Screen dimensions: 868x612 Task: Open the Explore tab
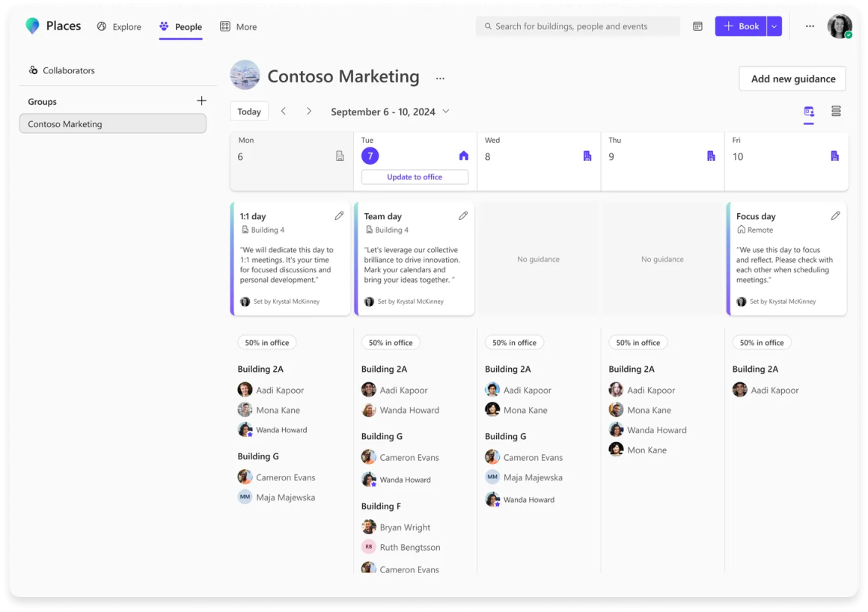coord(119,27)
